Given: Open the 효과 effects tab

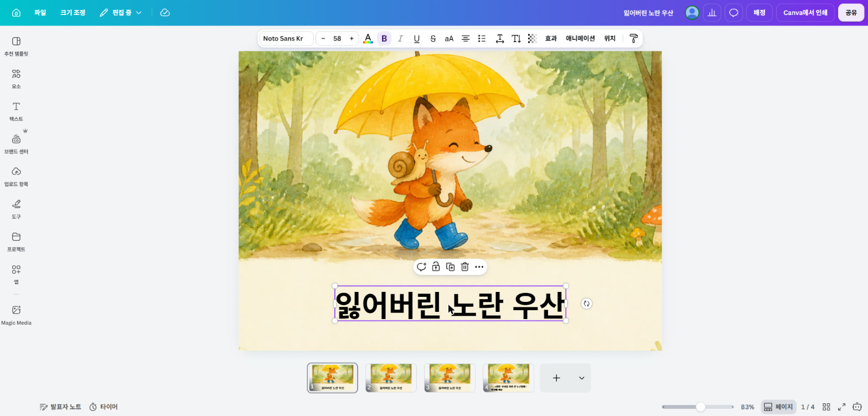Looking at the screenshot, I should coord(551,39).
